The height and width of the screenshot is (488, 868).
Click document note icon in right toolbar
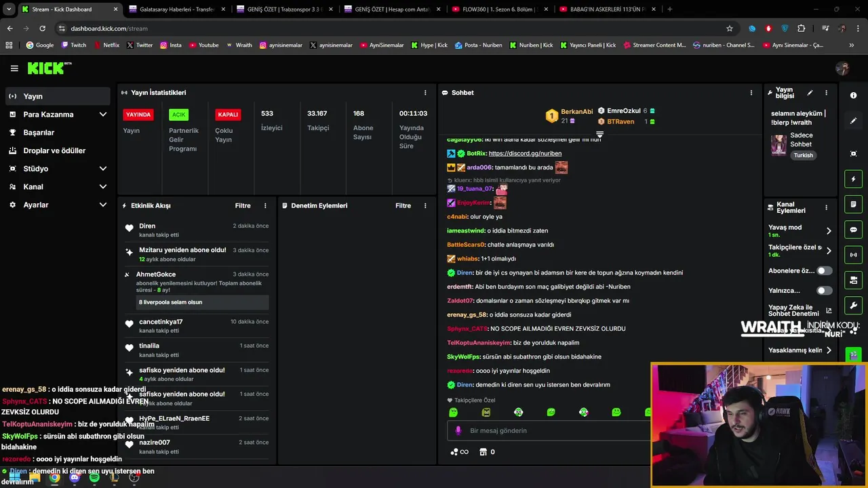853,204
